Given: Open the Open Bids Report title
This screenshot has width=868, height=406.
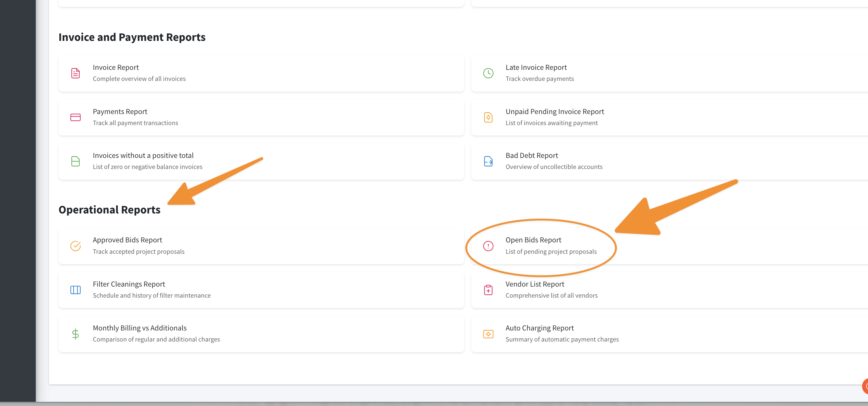Looking at the screenshot, I should pyautogui.click(x=533, y=240).
